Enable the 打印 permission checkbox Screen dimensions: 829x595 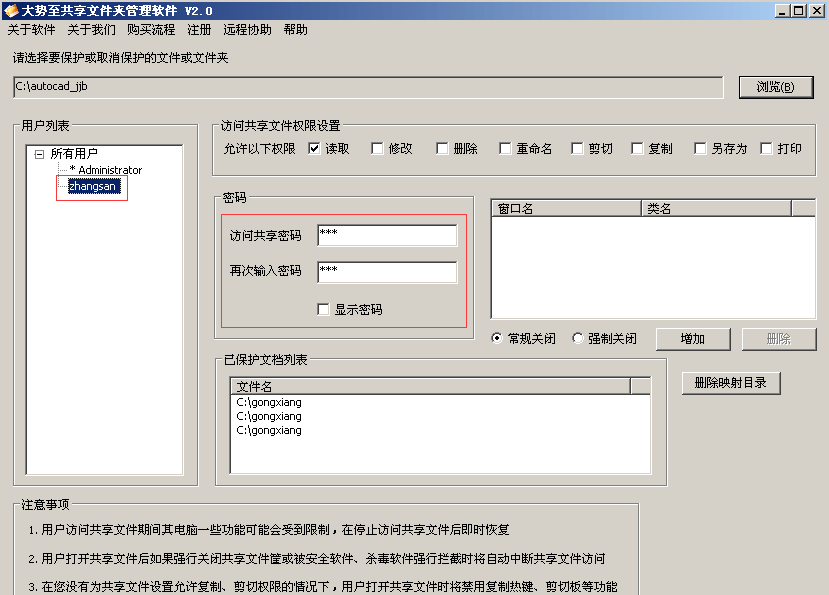click(x=767, y=149)
